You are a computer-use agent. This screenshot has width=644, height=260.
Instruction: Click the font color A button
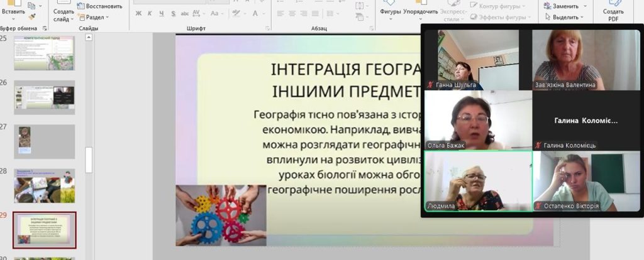pyautogui.click(x=255, y=14)
